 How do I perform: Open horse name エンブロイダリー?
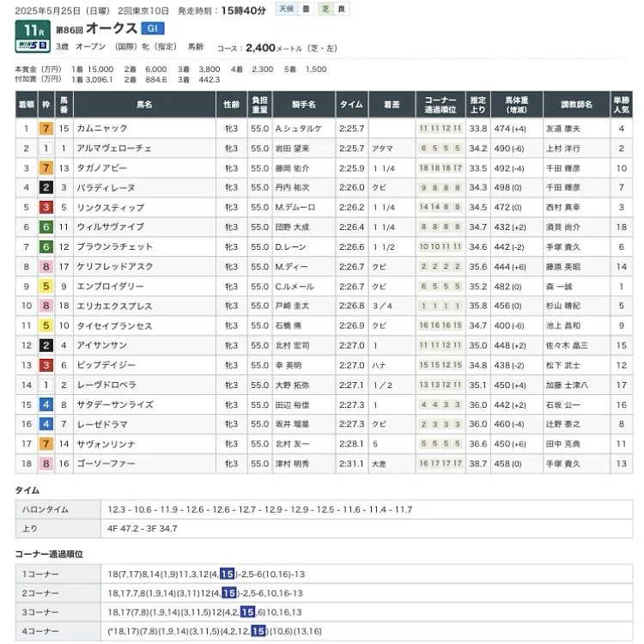tap(111, 286)
